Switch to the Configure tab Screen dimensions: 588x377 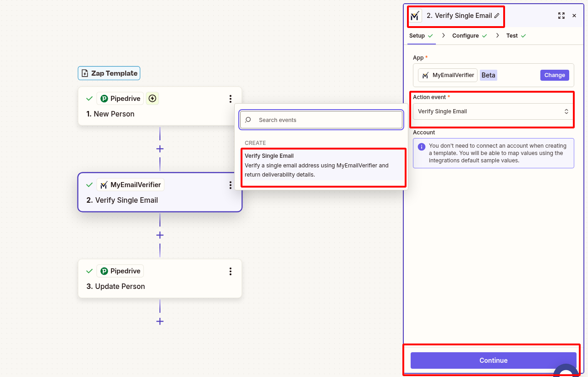(465, 35)
